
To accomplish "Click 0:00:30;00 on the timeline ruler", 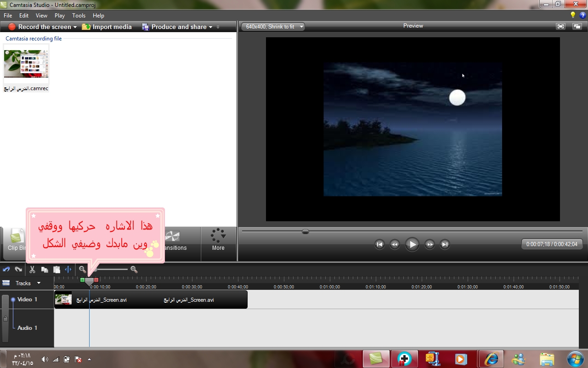I will coord(192,287).
